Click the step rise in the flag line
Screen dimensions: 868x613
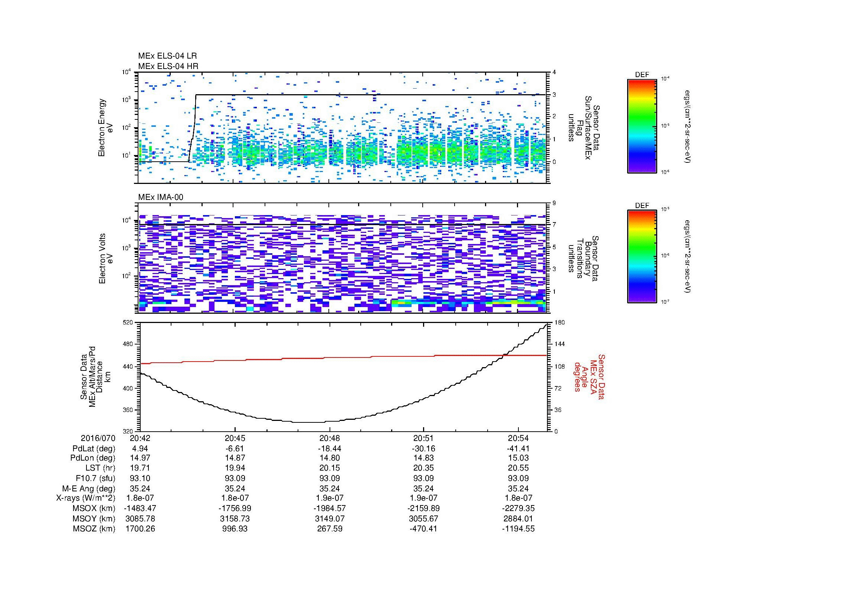click(193, 128)
